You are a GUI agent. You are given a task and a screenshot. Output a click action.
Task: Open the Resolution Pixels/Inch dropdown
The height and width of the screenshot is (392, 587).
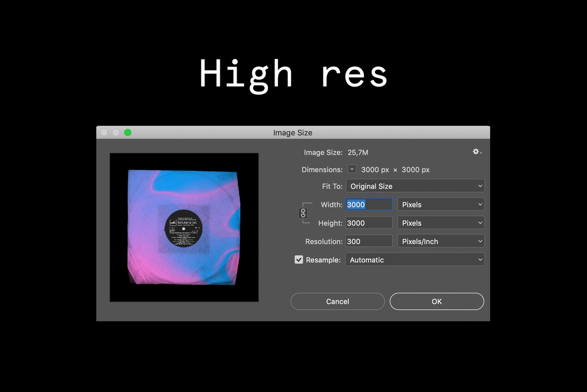[441, 241]
